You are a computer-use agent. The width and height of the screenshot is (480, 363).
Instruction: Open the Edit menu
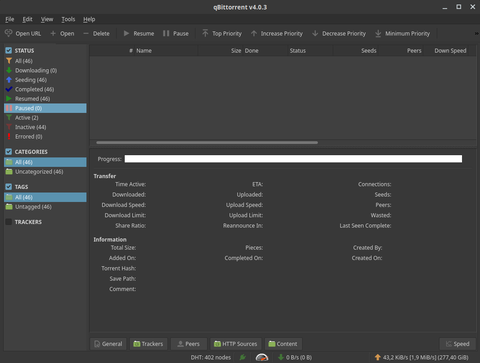pos(27,19)
